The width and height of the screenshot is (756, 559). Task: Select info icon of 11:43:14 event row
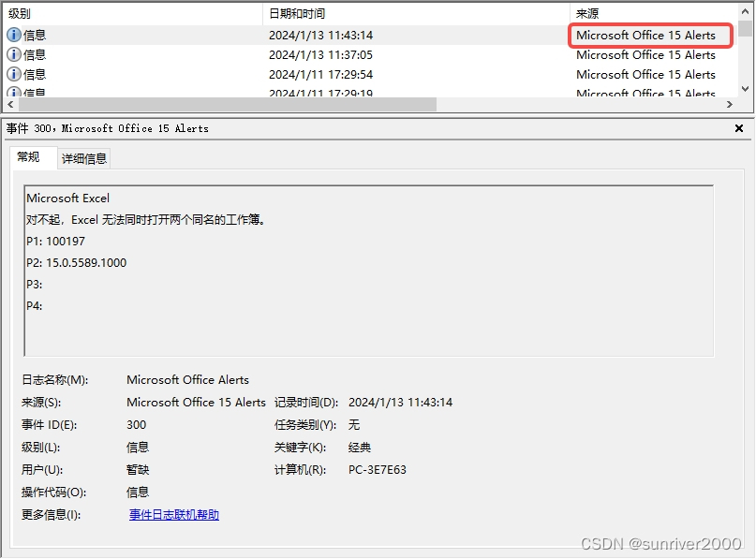tap(13, 36)
